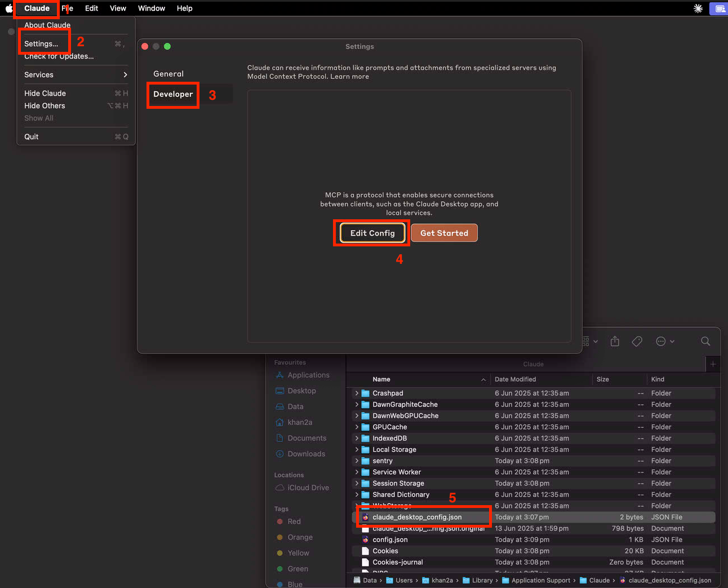The height and width of the screenshot is (588, 728).
Task: Click the Edit Config button
Action: pos(372,233)
